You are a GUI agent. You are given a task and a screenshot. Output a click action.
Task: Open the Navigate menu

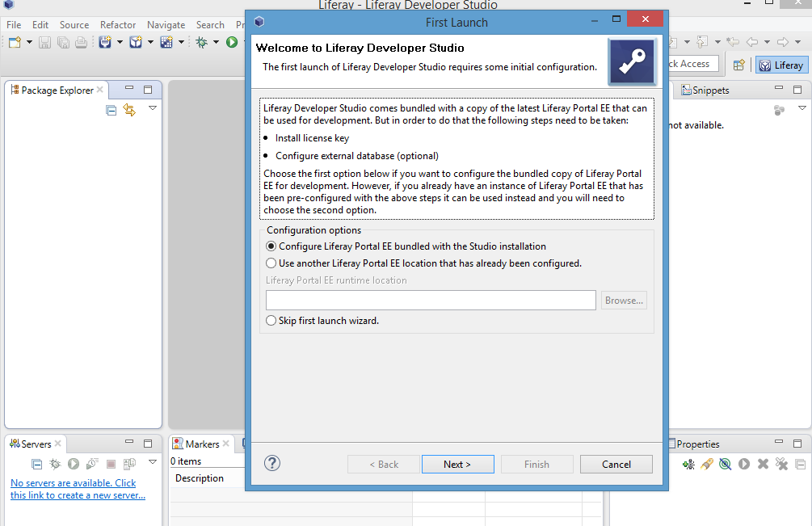[166, 25]
